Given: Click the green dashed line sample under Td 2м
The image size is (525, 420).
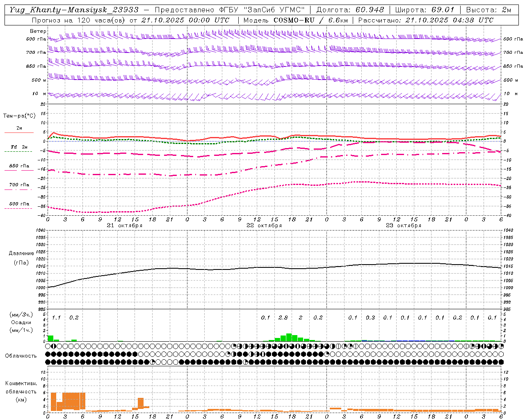Looking at the screenshot, I should [18, 151].
